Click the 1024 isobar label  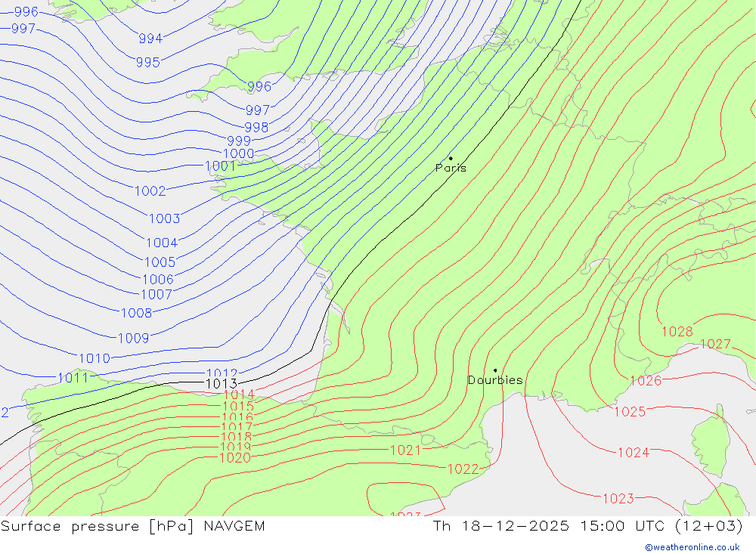(x=634, y=452)
